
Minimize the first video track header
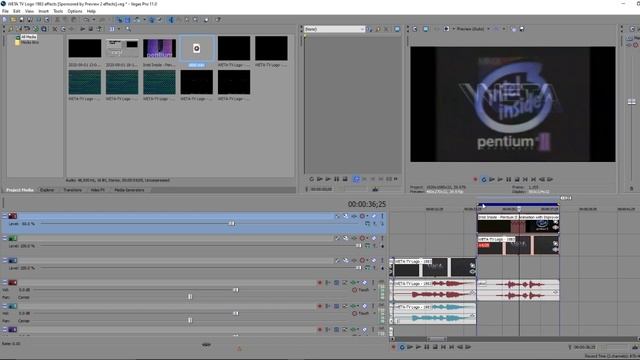click(x=4, y=216)
